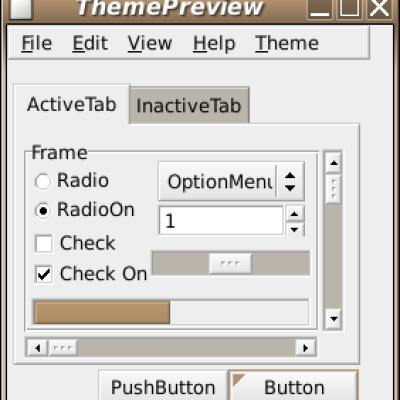Open the Edit menu
This screenshot has width=400, height=400.
90,43
